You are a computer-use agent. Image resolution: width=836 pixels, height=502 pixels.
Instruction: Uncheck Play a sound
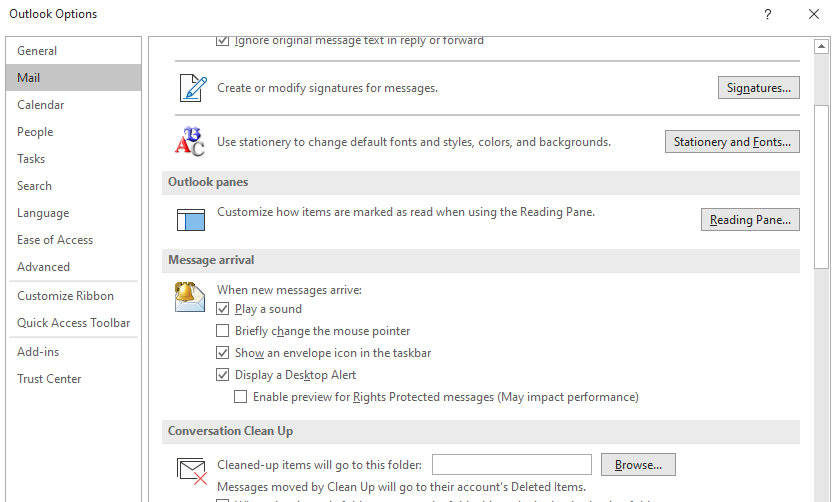[222, 309]
